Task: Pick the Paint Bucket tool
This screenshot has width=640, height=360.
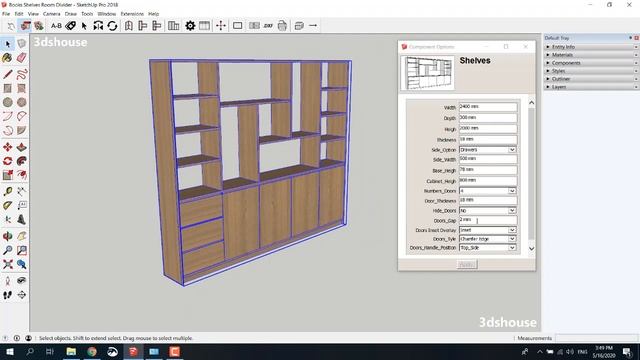Action: coord(7,58)
